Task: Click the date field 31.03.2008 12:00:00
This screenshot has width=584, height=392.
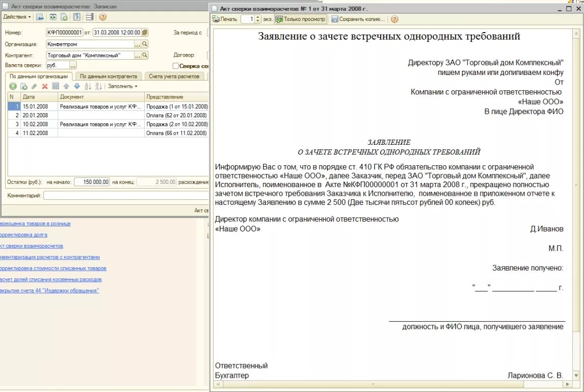Action: (x=117, y=33)
